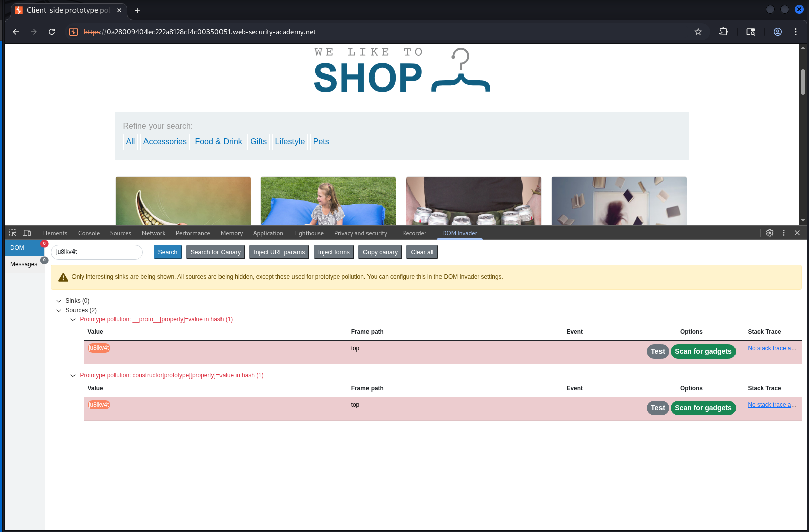Click the page vertical scrollbar thumb
Screen dimensions: 809x532
(803, 82)
